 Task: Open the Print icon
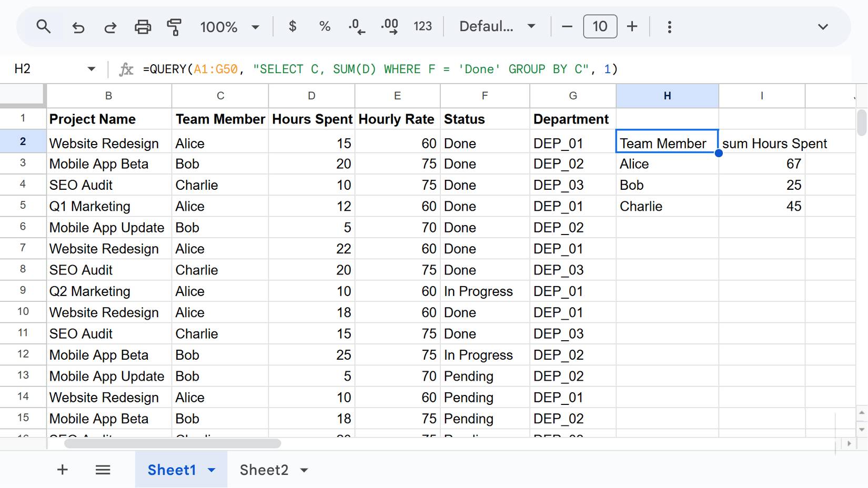coord(143,26)
